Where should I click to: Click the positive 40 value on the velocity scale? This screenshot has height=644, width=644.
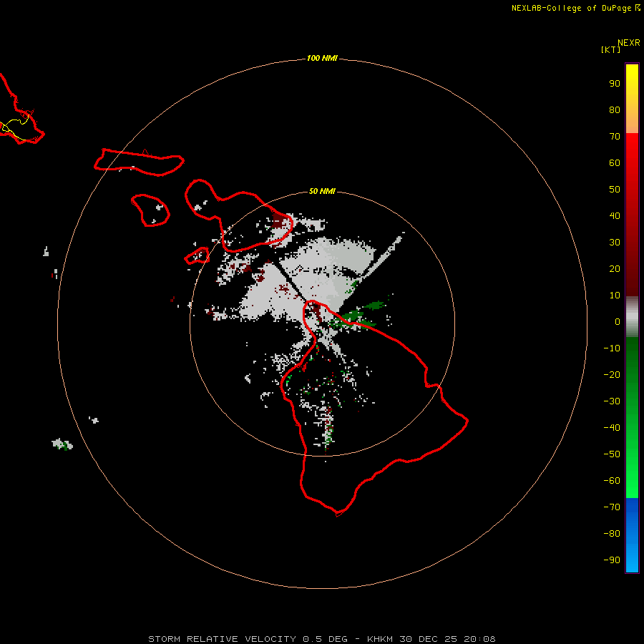(x=615, y=215)
